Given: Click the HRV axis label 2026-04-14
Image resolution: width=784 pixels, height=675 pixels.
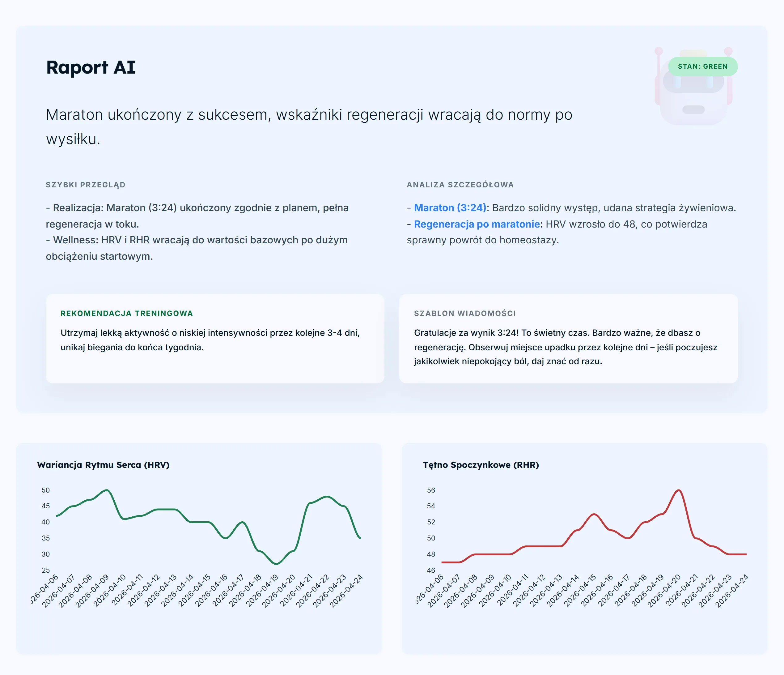Looking at the screenshot, I should [178, 590].
